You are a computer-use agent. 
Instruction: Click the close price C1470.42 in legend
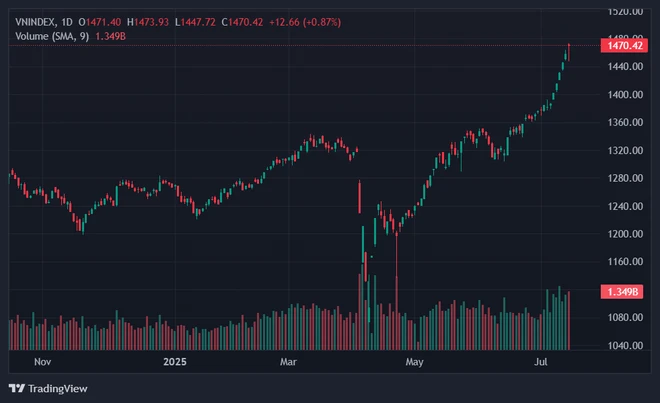pyautogui.click(x=243, y=21)
